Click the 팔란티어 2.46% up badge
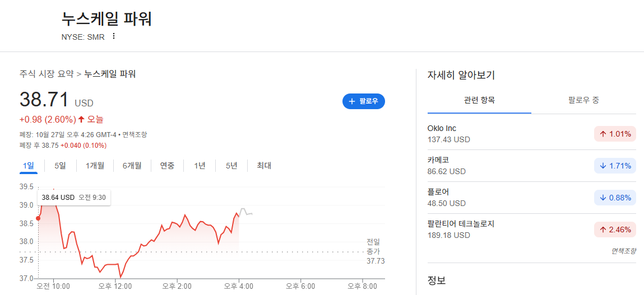The width and height of the screenshot is (644, 295). [615, 230]
